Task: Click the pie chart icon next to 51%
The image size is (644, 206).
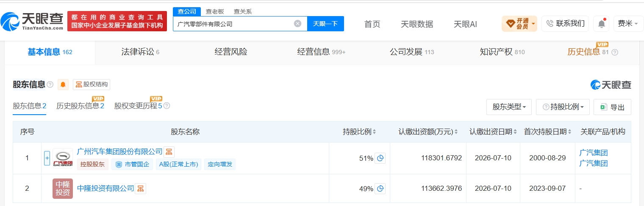Action: point(380,158)
